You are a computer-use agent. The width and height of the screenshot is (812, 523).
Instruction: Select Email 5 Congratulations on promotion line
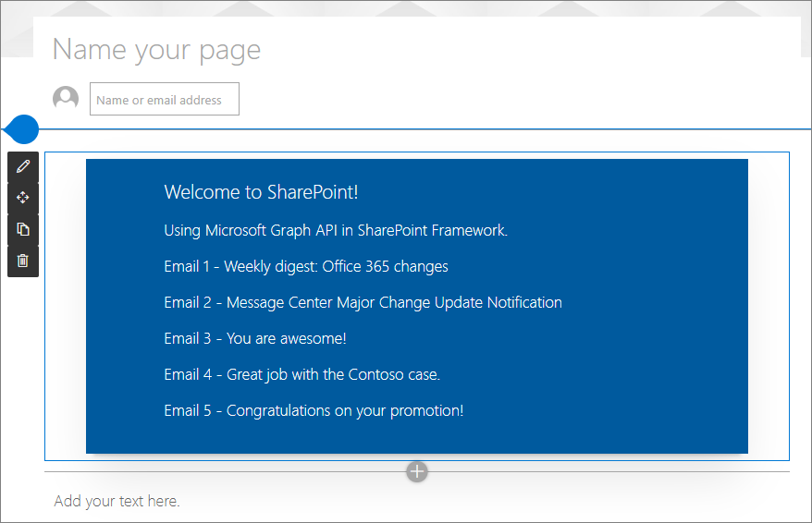coord(314,410)
